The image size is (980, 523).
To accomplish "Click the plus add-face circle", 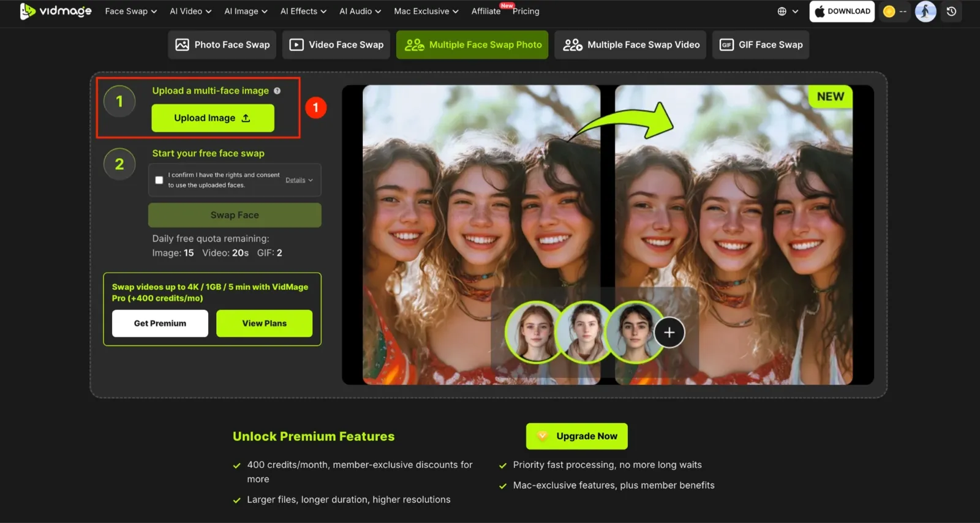I will [x=669, y=333].
